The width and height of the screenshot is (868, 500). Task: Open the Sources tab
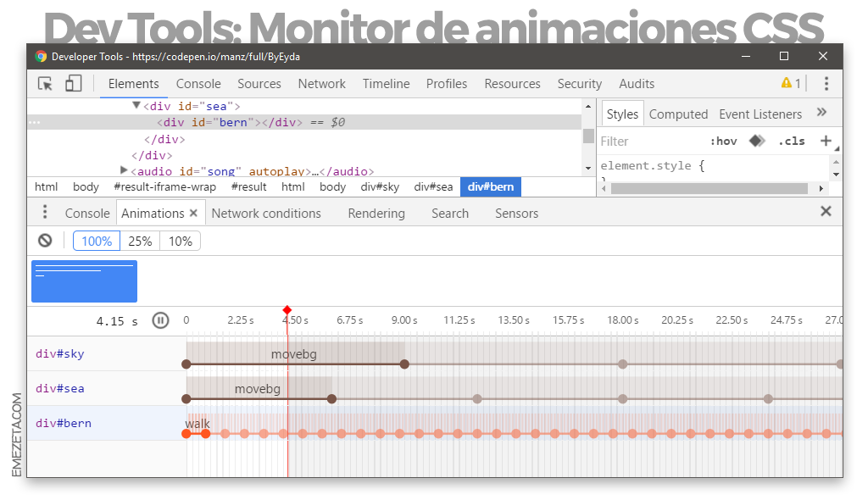[x=259, y=84]
